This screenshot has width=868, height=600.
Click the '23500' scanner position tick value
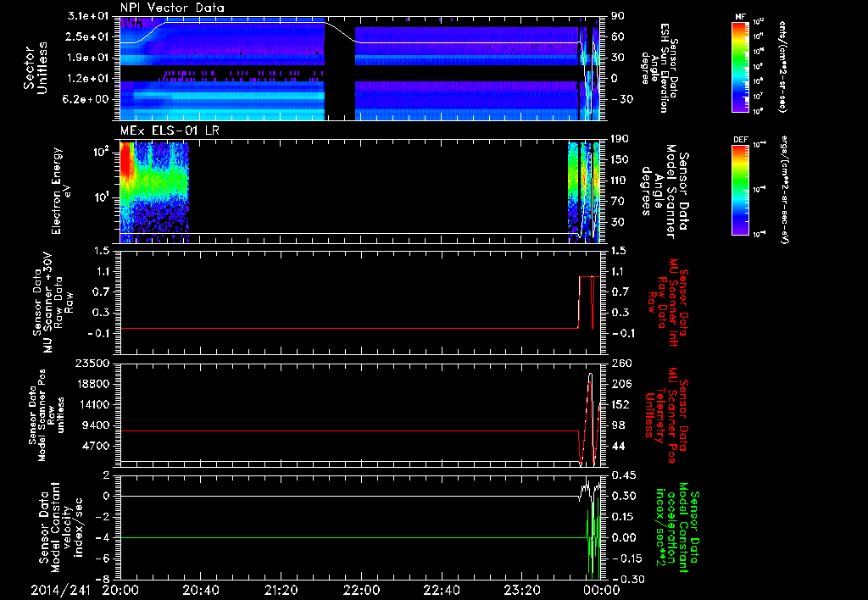tap(92, 363)
